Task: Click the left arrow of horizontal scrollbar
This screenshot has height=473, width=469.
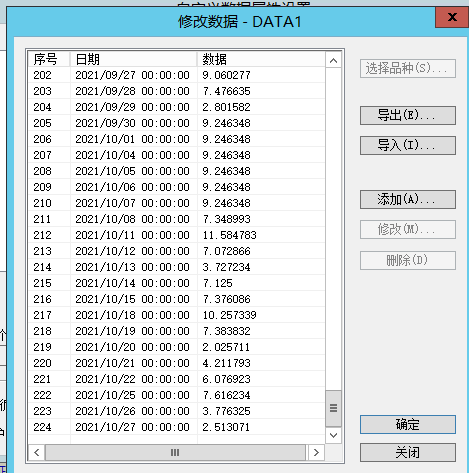Action: point(37,452)
